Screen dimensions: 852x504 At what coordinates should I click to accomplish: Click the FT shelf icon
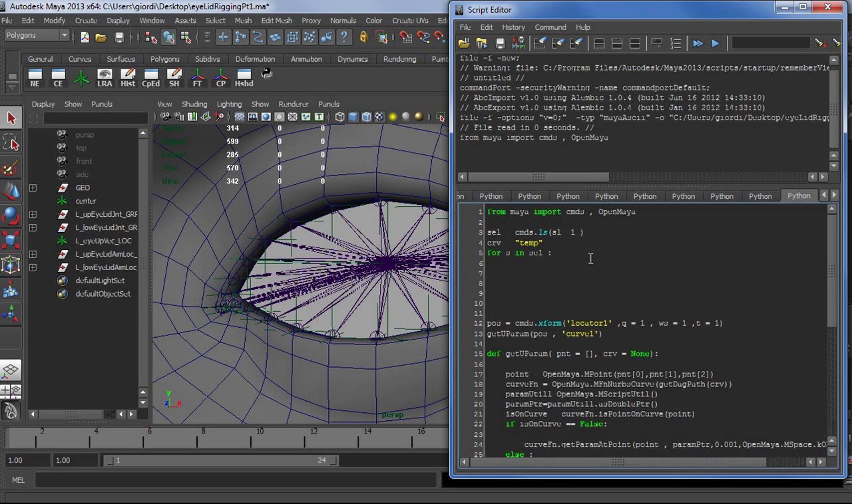197,78
